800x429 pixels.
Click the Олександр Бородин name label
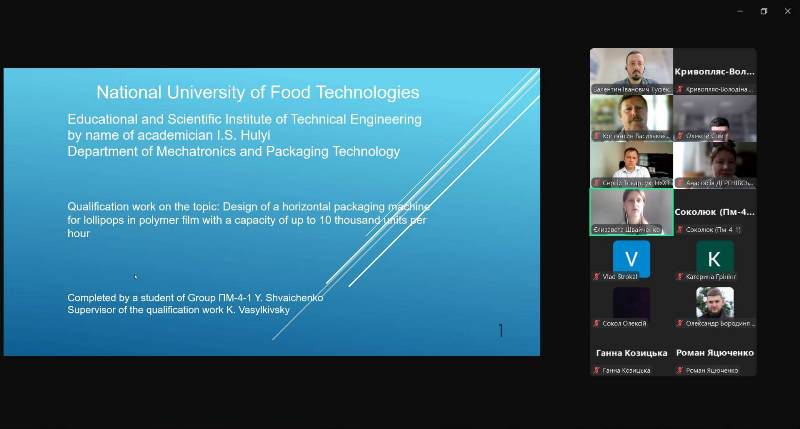tap(720, 323)
